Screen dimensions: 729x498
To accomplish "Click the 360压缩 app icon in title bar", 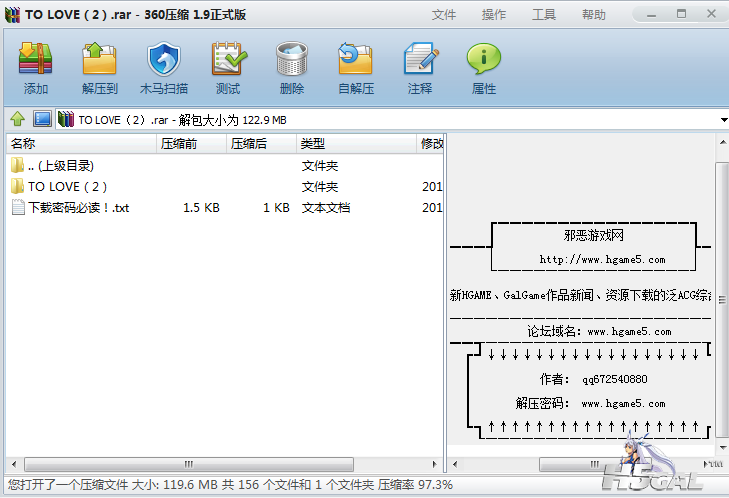I will [x=13, y=14].
